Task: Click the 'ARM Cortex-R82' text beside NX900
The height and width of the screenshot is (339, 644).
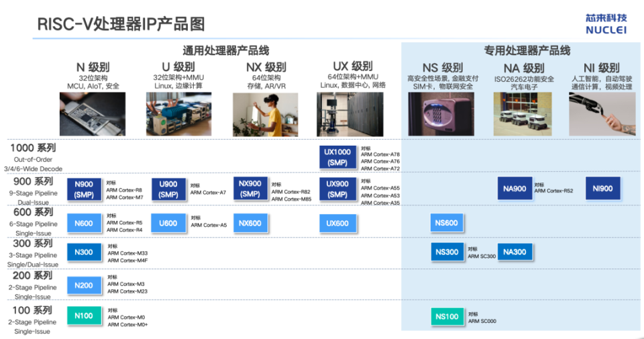Action: 290,192
